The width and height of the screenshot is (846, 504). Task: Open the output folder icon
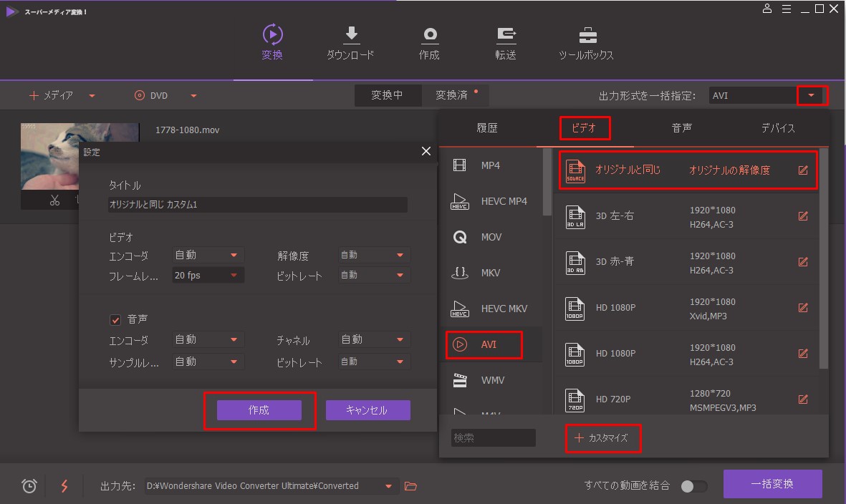(410, 486)
